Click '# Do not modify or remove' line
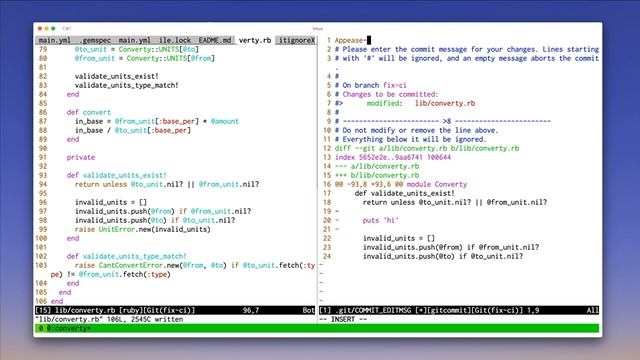 point(417,130)
